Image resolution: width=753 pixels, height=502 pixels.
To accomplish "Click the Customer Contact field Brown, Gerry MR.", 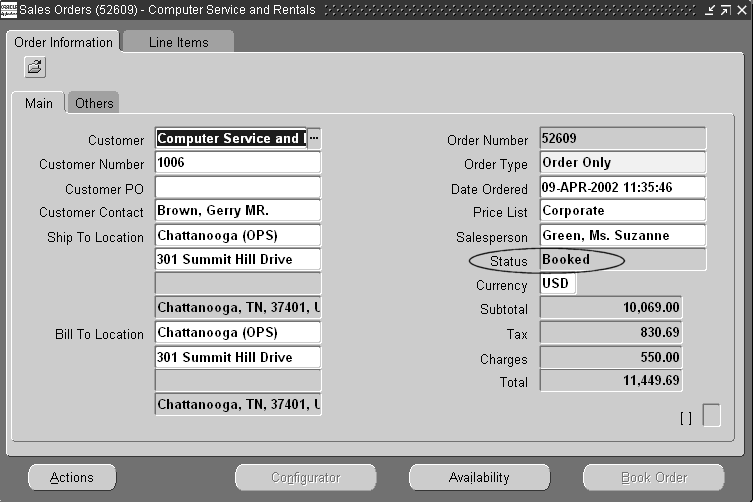I will (x=238, y=211).
